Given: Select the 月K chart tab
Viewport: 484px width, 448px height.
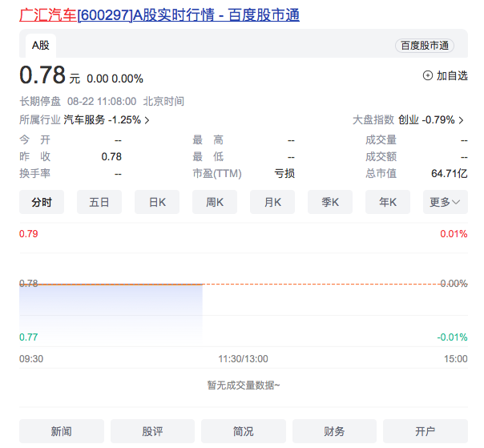Looking at the screenshot, I should pyautogui.click(x=272, y=202).
